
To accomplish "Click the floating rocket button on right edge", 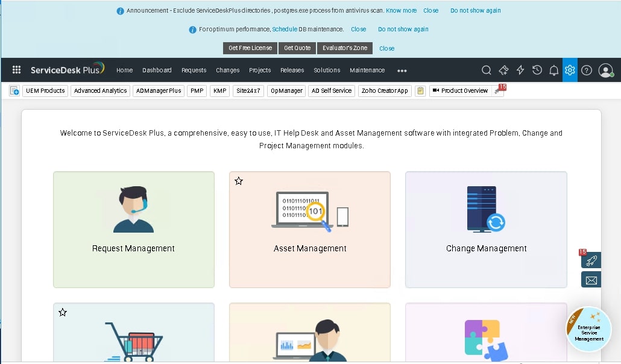I will pyautogui.click(x=590, y=260).
